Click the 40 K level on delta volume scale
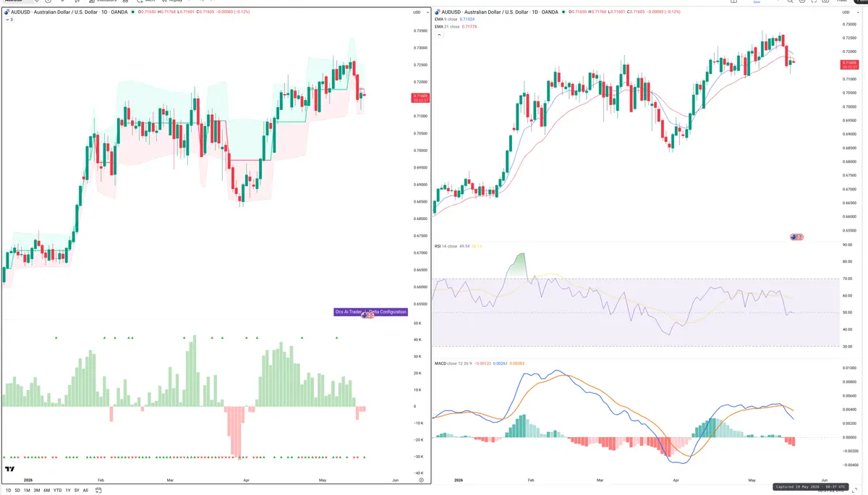Viewport: 868px width, 495px height. coord(418,339)
